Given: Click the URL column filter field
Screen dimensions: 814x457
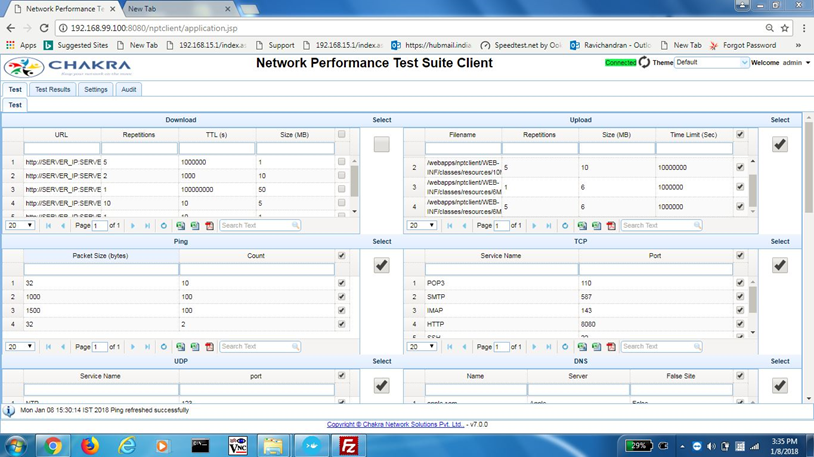Looking at the screenshot, I should (61, 148).
